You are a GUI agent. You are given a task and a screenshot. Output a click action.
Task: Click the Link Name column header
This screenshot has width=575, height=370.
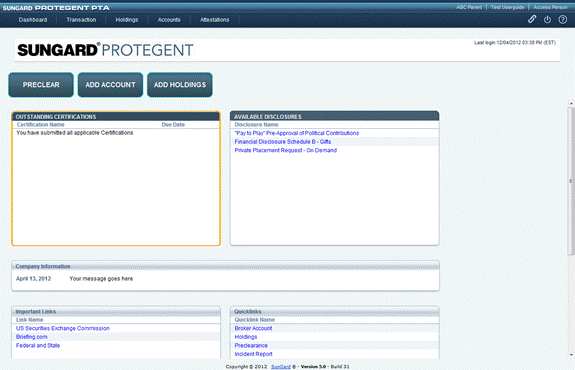click(29, 320)
